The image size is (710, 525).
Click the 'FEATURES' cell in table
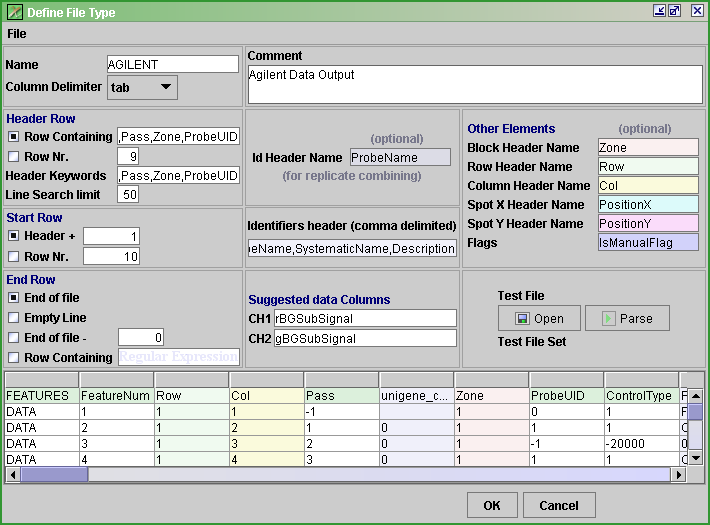[42, 395]
